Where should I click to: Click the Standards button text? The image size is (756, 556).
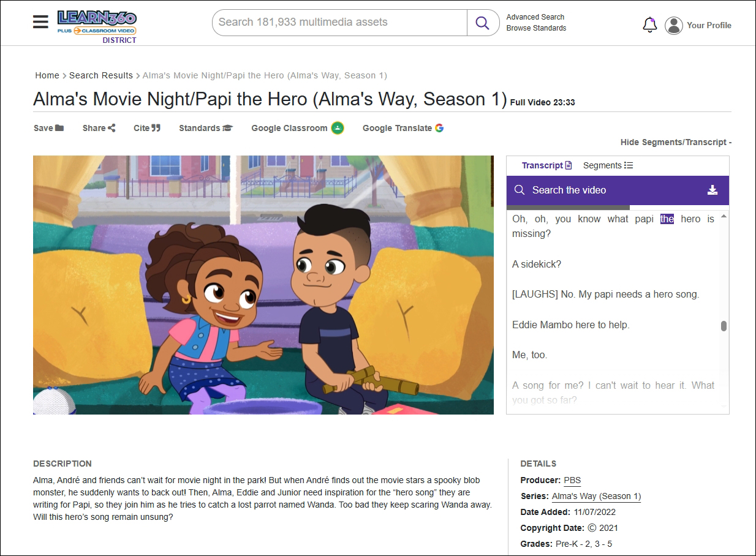coord(200,128)
